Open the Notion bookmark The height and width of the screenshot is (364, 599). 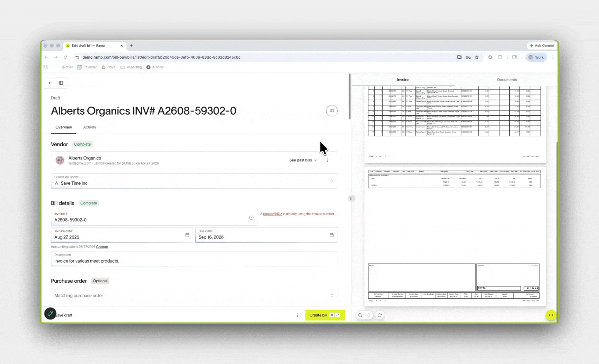coord(67,67)
